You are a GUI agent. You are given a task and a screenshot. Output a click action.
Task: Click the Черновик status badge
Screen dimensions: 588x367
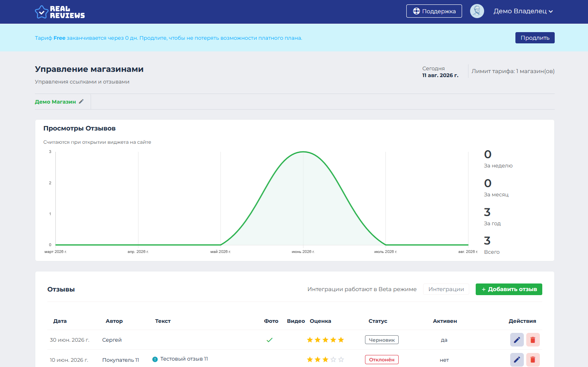point(382,340)
